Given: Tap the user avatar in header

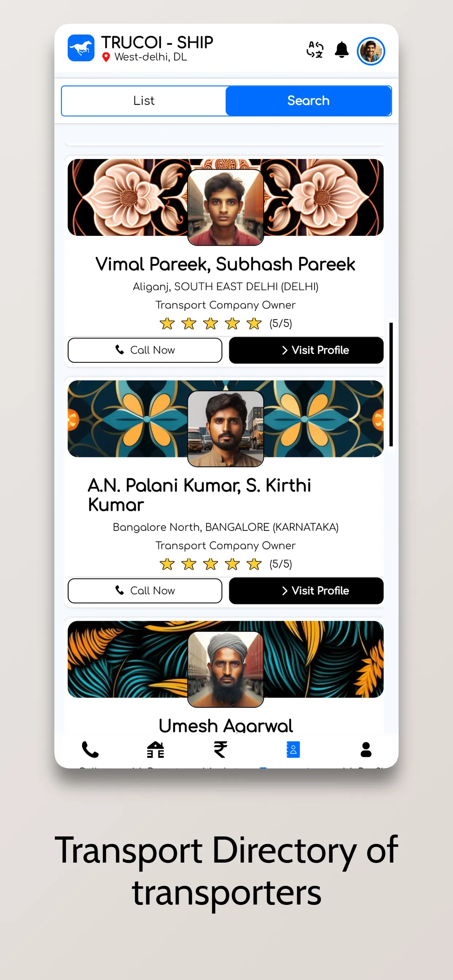Looking at the screenshot, I should (x=371, y=51).
